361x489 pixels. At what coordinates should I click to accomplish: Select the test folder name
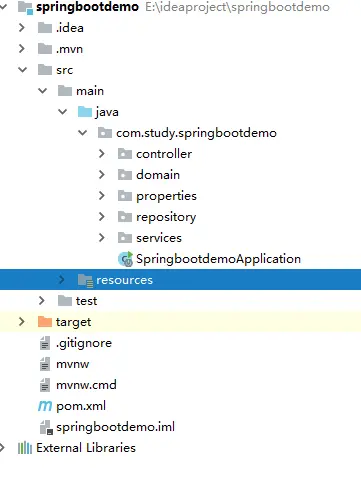click(86, 301)
